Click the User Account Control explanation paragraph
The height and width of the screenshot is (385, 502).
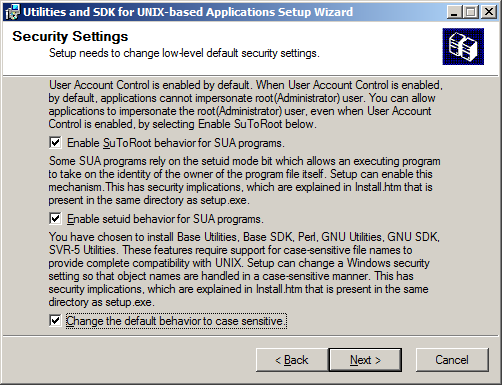246,104
